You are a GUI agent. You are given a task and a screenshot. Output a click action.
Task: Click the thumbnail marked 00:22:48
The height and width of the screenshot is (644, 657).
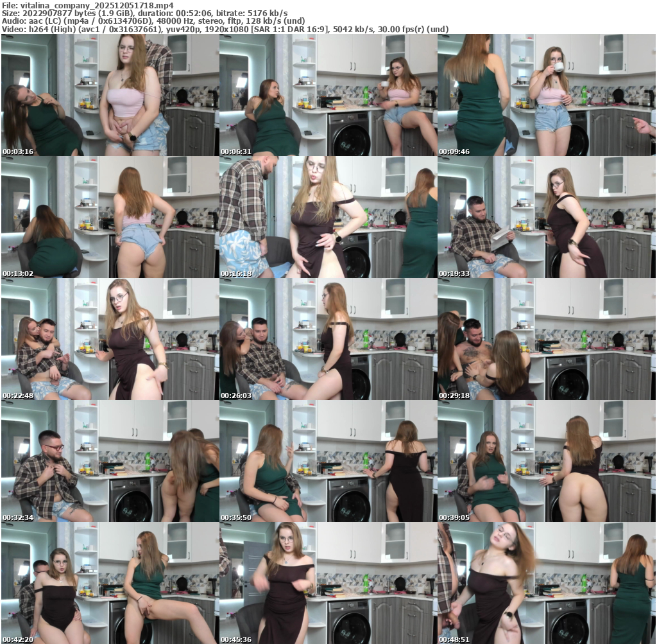110,339
